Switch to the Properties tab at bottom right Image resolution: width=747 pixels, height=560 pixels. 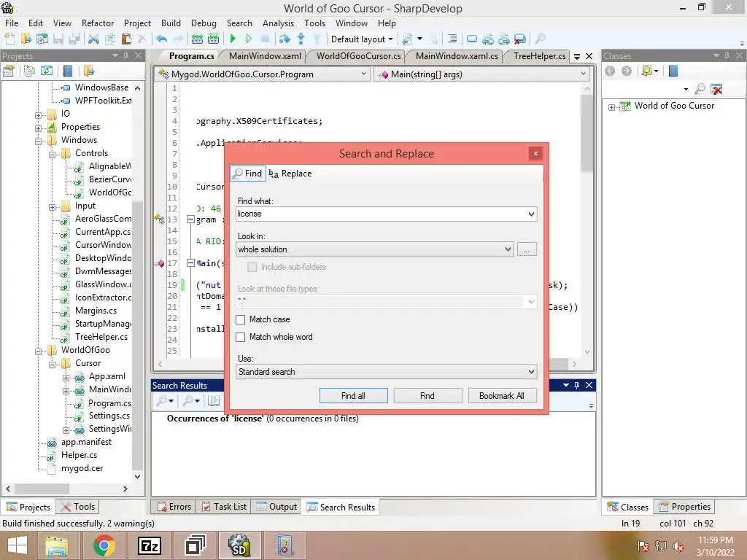point(684,507)
